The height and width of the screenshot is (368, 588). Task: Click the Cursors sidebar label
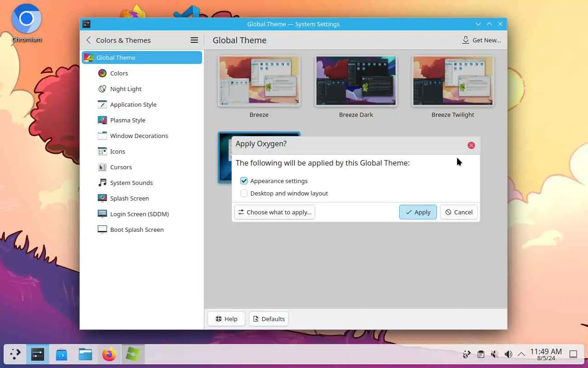pos(121,167)
